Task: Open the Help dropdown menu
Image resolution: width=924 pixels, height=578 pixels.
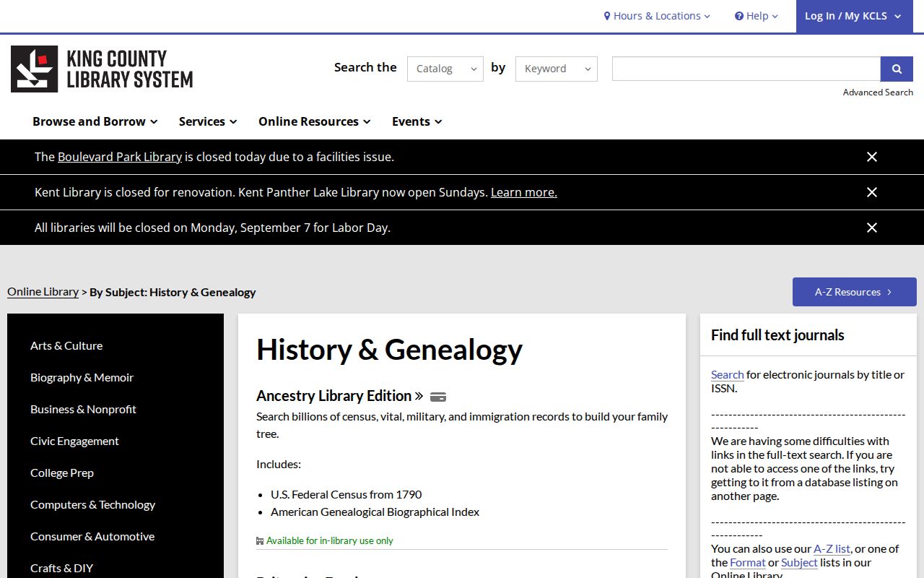Action: tap(757, 16)
